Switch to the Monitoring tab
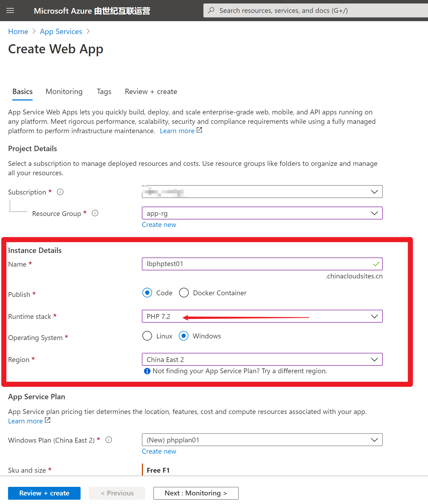Viewport: 428px width, 504px height. pos(64,92)
